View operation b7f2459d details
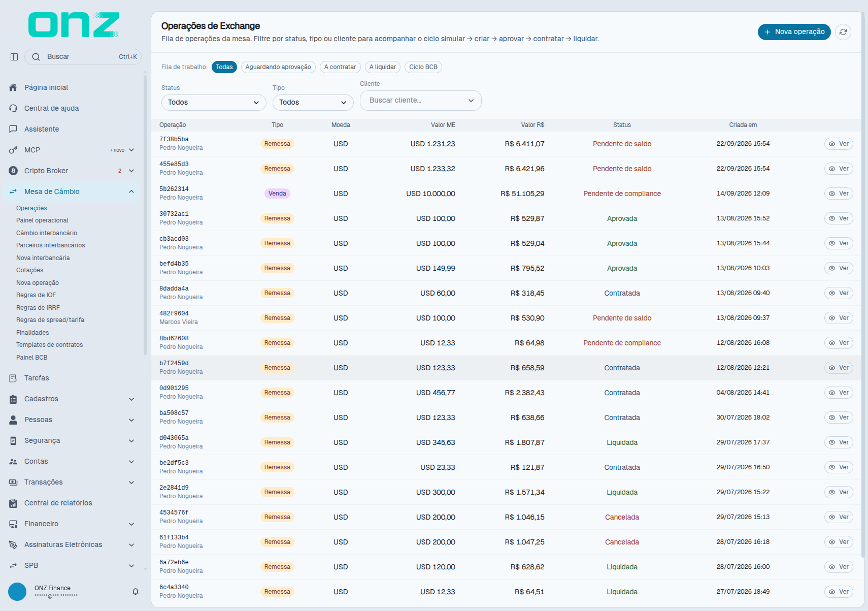 (x=839, y=368)
